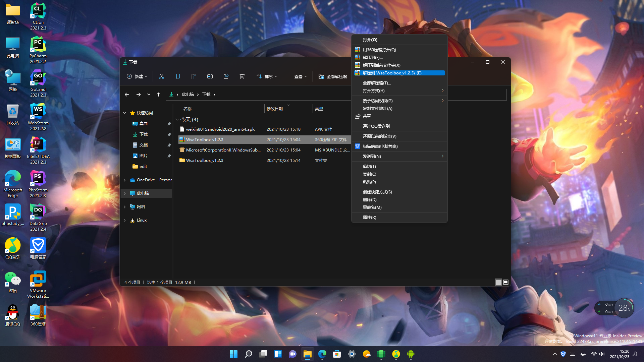
Task: Click the Copy icon in Explorer toolbar
Action: pyautogui.click(x=178, y=76)
